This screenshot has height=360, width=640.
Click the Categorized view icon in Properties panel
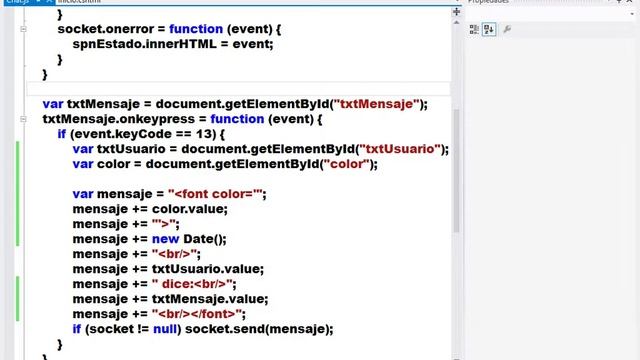coord(474,29)
